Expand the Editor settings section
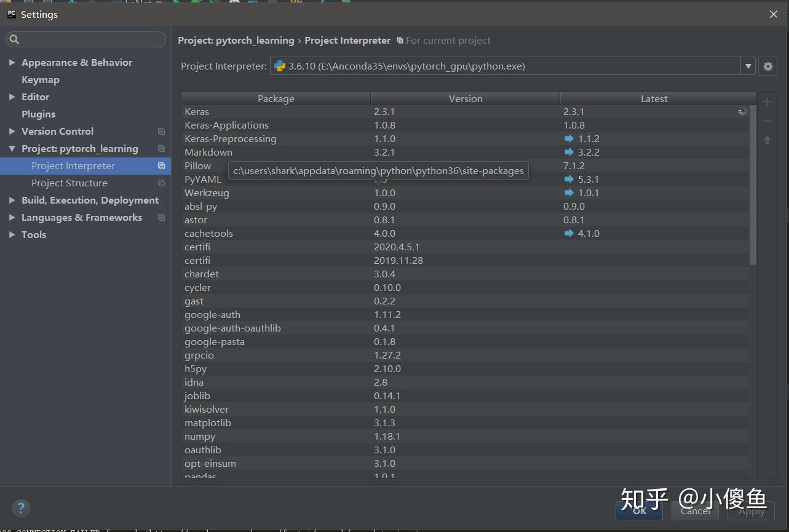Image resolution: width=789 pixels, height=532 pixels. 12,97
